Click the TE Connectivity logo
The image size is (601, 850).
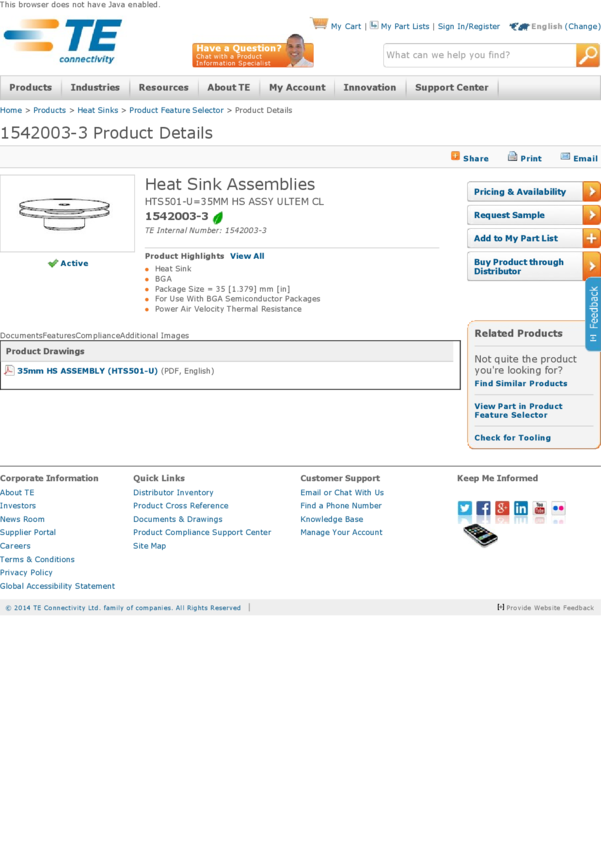(63, 42)
